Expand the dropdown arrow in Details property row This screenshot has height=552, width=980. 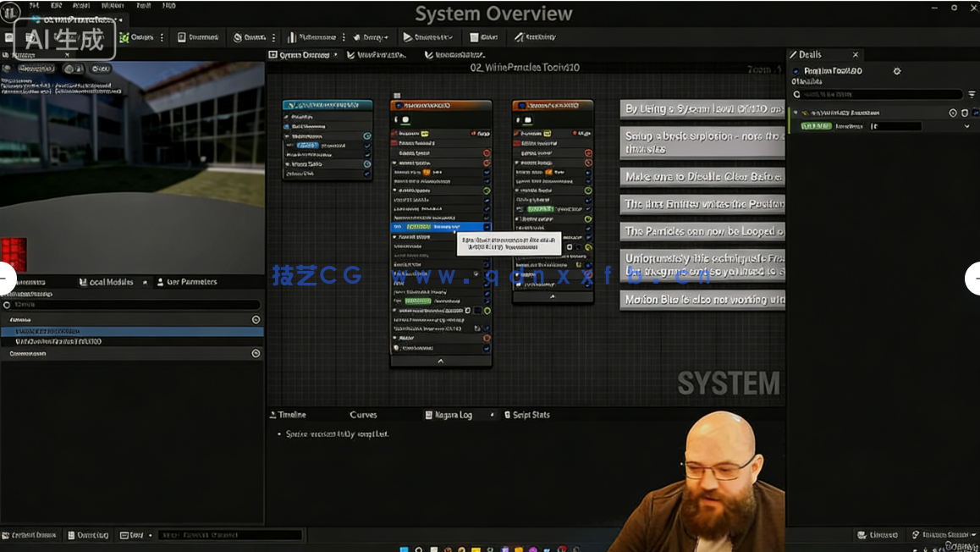pyautogui.click(x=967, y=126)
